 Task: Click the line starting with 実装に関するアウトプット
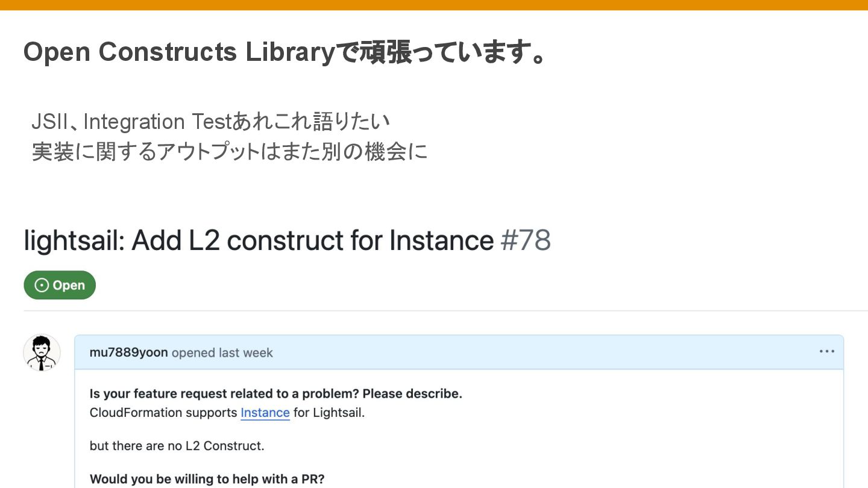(x=229, y=152)
